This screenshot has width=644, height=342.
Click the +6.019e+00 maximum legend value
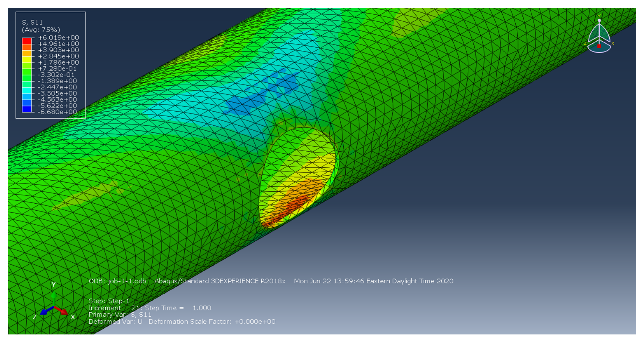click(x=58, y=37)
